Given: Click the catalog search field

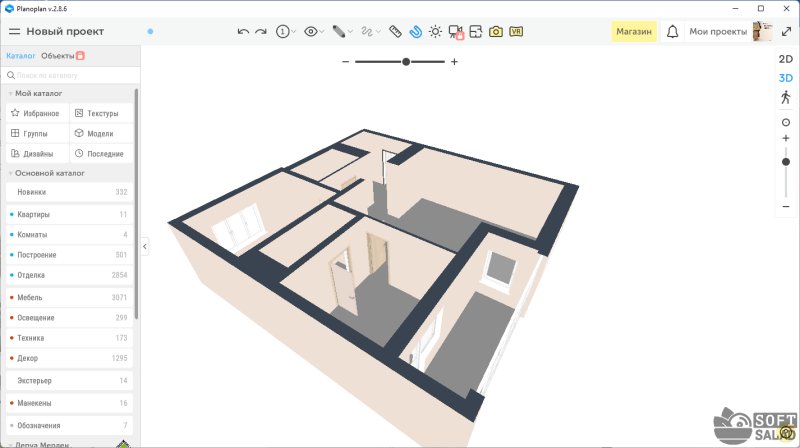Looking at the screenshot, I should [x=70, y=75].
